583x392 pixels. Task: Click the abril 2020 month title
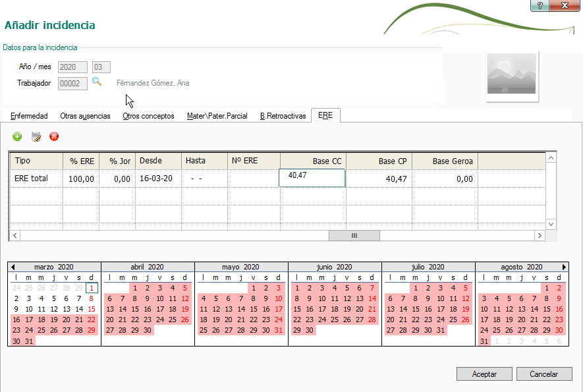(148, 267)
